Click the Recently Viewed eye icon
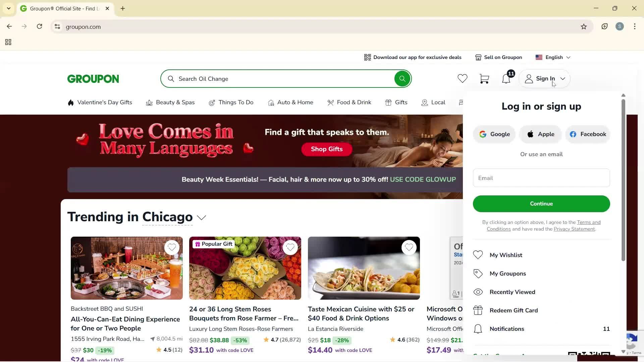The image size is (644, 362). [478, 292]
